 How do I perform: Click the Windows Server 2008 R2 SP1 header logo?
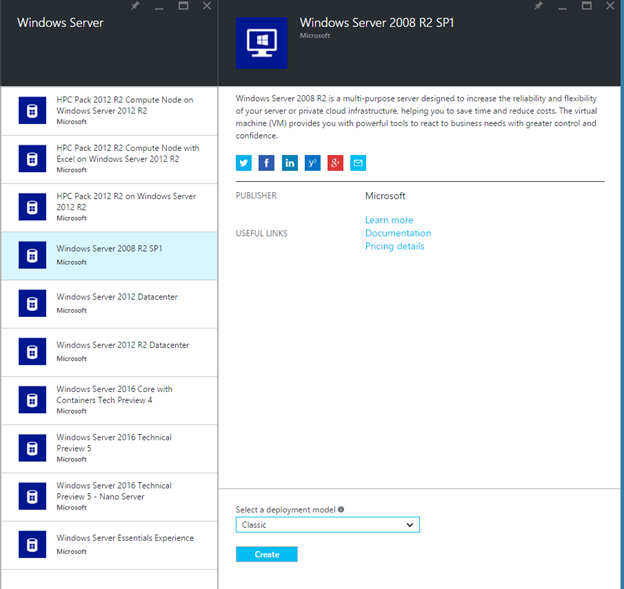[x=261, y=43]
